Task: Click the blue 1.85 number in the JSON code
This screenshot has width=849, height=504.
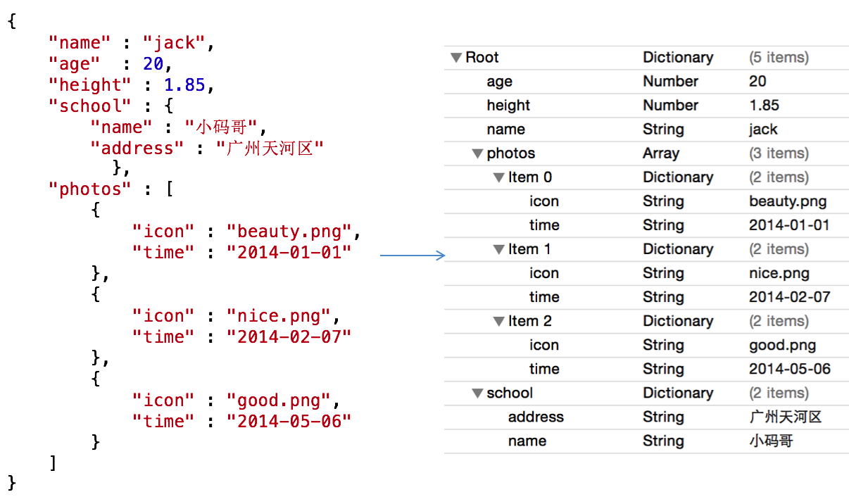Action: coord(184,85)
